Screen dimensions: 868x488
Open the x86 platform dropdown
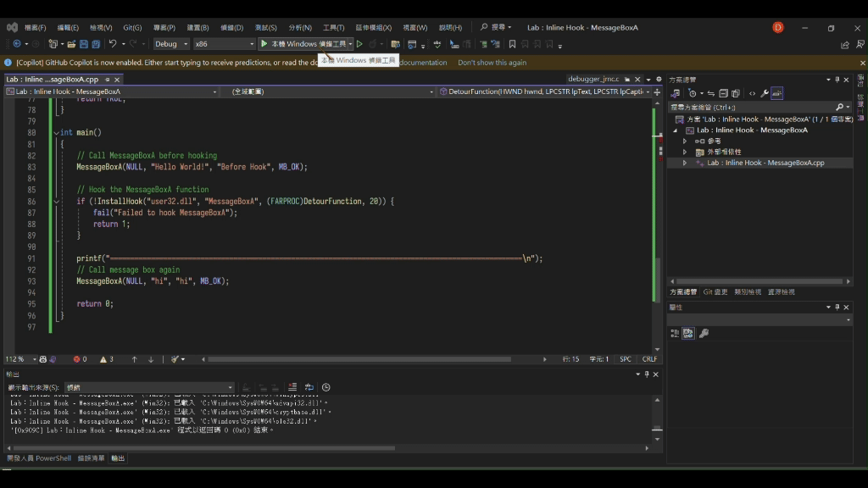coord(224,44)
